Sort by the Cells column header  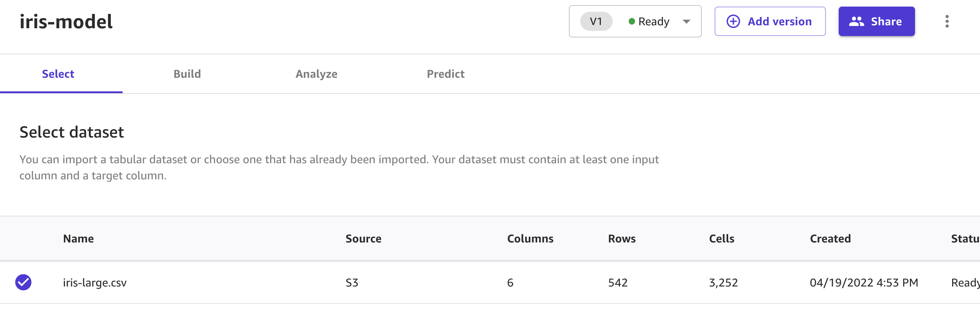(721, 238)
